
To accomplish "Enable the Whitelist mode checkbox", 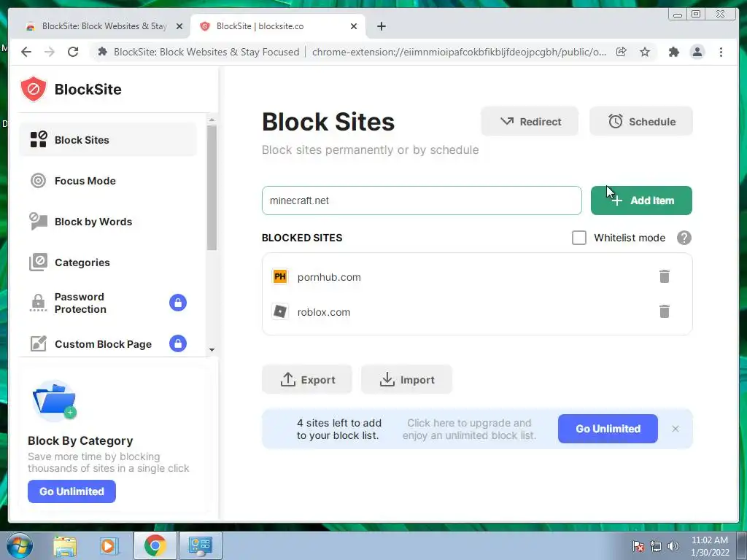I will pyautogui.click(x=578, y=238).
